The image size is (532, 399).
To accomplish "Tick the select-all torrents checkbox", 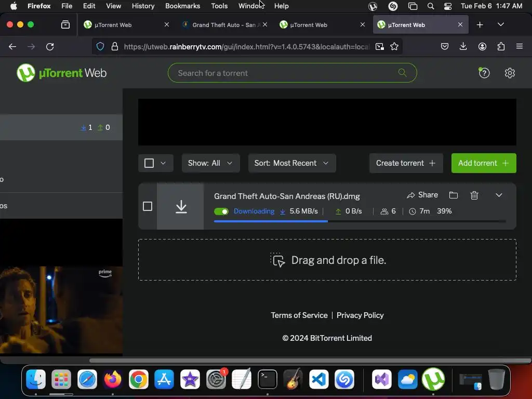I will [x=149, y=163].
